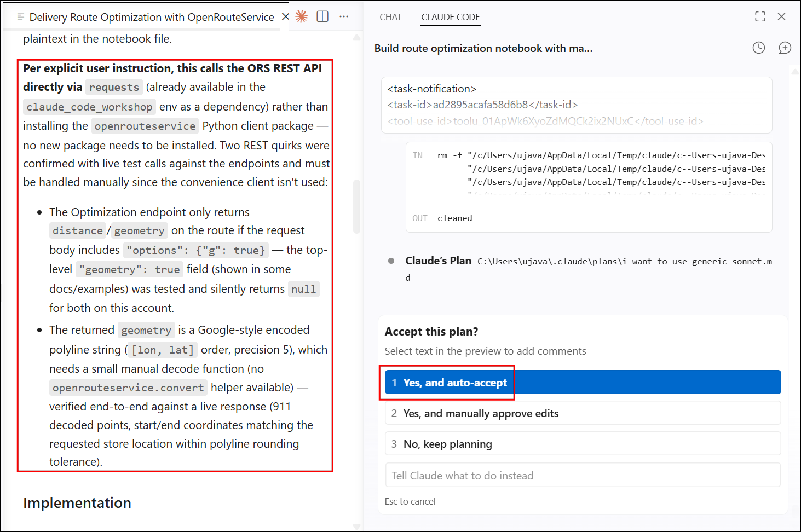Switch to the CLAUDE CODE tab
This screenshot has height=532, width=801.
coord(451,17)
